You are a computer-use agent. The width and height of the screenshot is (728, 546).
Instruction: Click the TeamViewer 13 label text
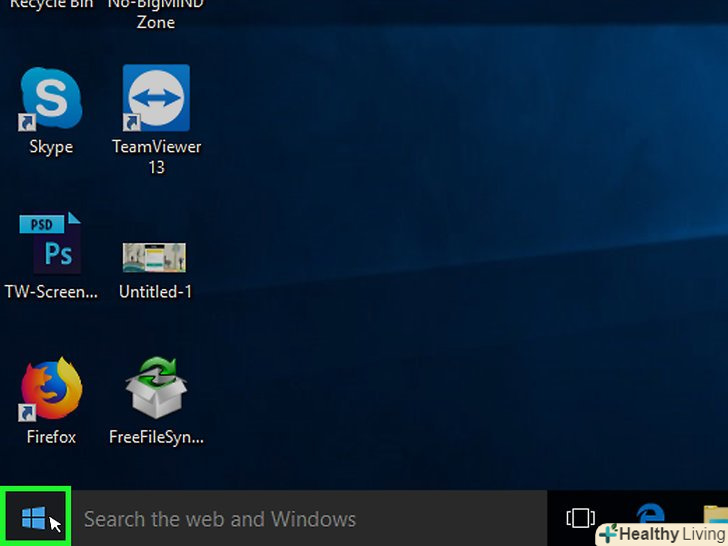[156, 157]
